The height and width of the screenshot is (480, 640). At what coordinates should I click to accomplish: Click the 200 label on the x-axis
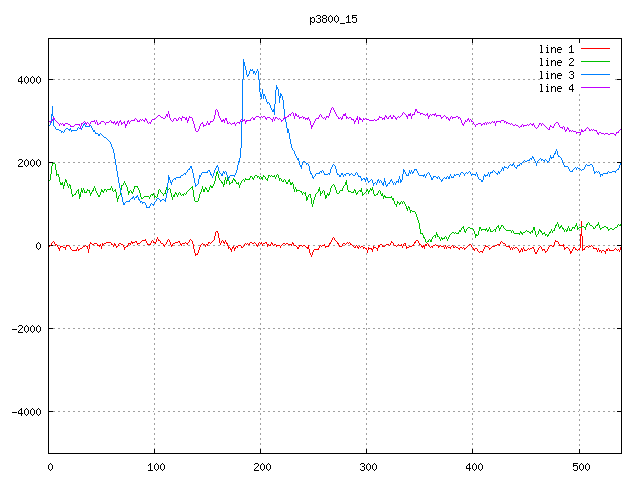click(261, 466)
